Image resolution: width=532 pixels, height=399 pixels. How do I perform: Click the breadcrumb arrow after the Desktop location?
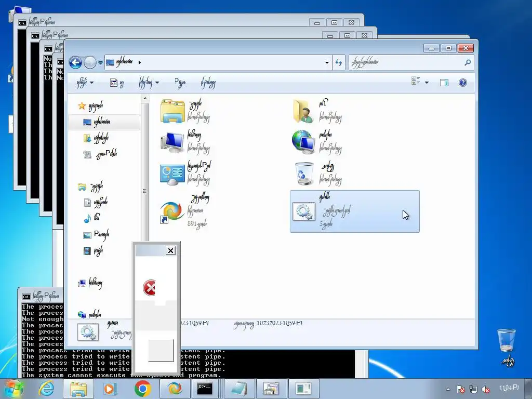pos(139,62)
